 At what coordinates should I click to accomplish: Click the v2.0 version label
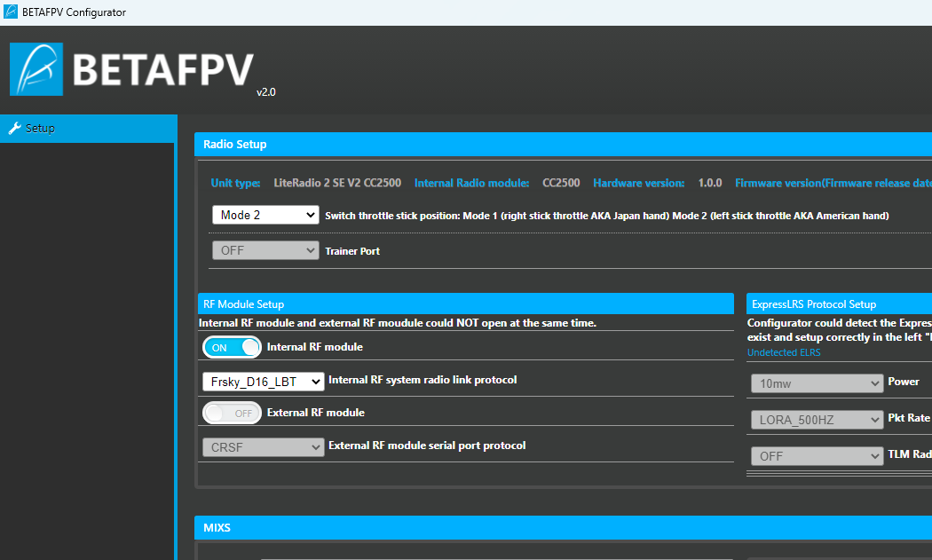point(265,92)
